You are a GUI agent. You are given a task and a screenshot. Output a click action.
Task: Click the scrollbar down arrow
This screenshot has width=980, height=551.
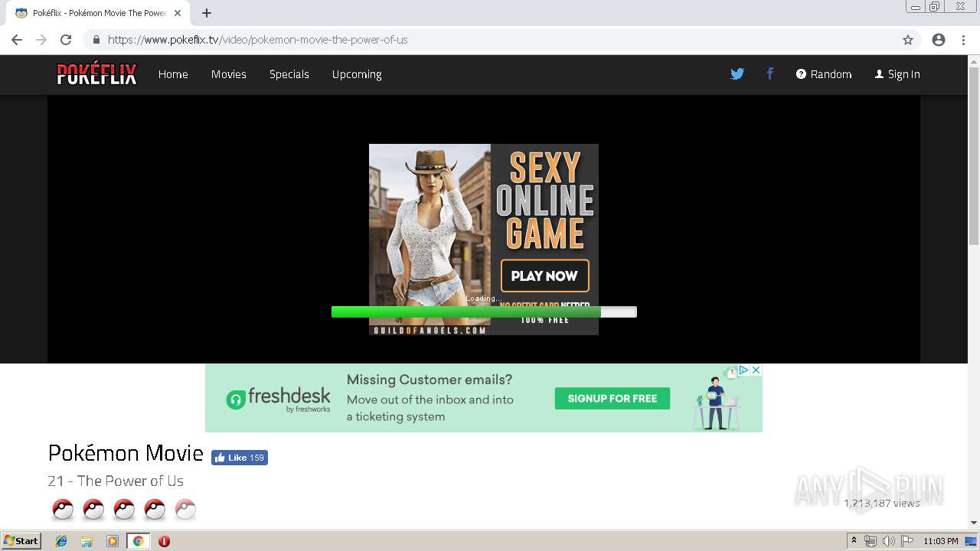(974, 523)
